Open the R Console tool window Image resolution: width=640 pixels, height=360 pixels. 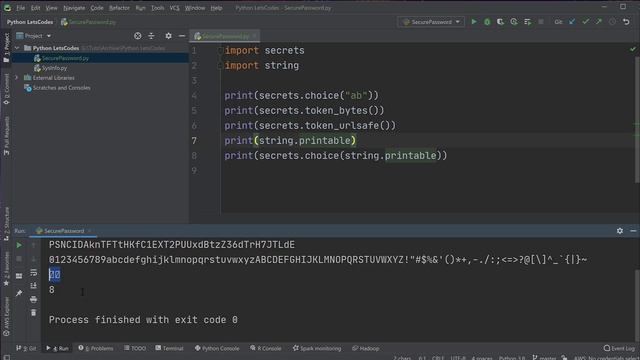[x=266, y=348]
